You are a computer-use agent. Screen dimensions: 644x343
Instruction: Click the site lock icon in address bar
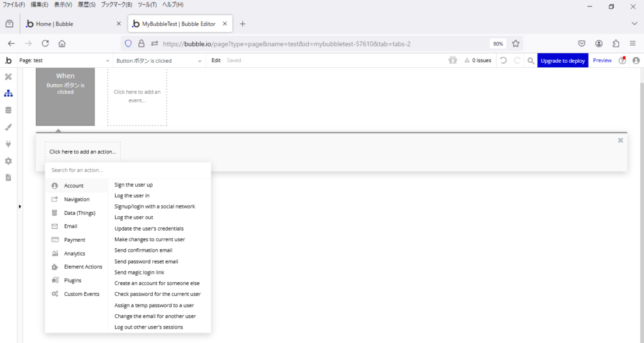(142, 43)
